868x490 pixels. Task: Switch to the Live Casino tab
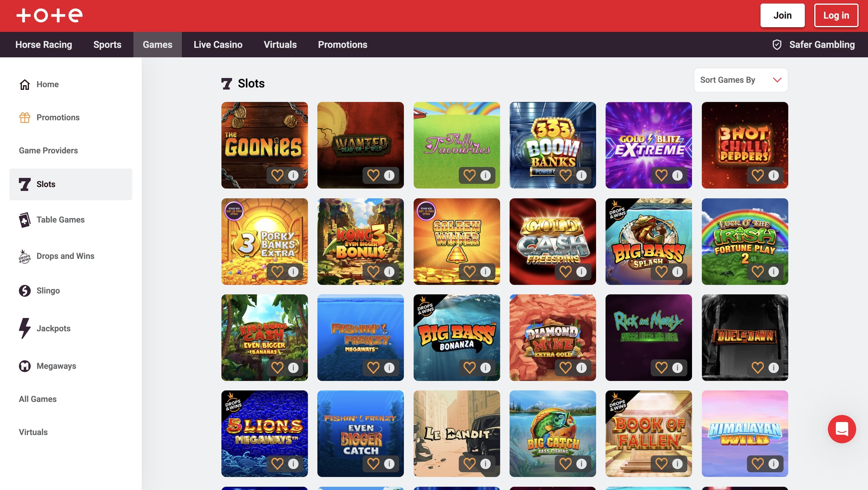[x=218, y=45]
